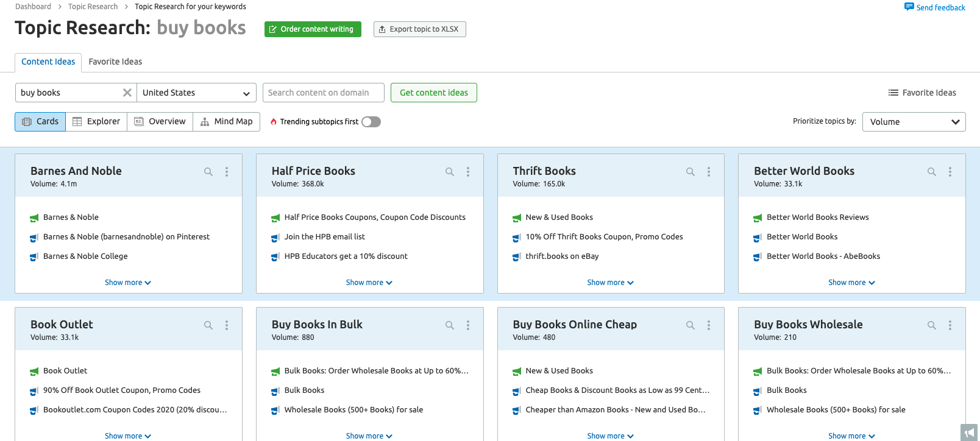Open headline Bookoutlet.com Coupon Codes 2020
The height and width of the screenshot is (441, 980).
[x=135, y=410]
